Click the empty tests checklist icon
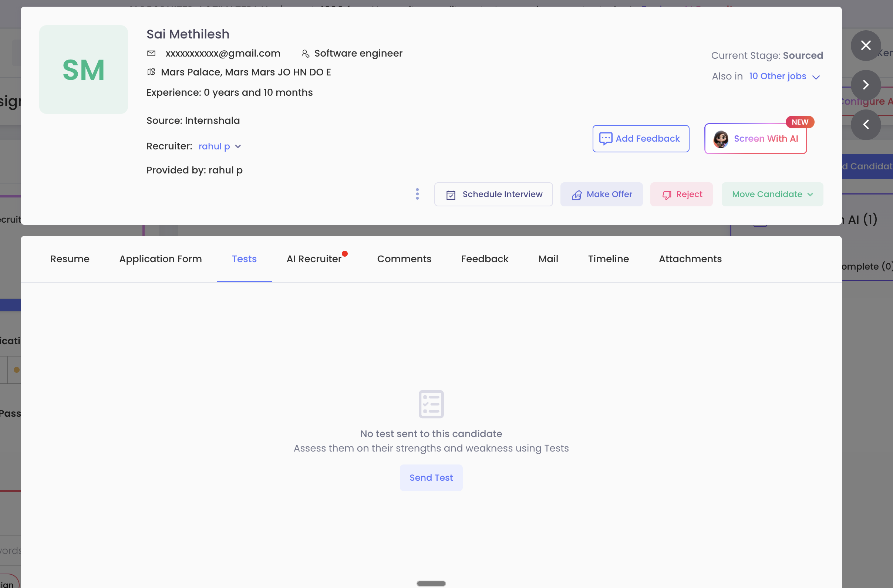 pyautogui.click(x=431, y=404)
